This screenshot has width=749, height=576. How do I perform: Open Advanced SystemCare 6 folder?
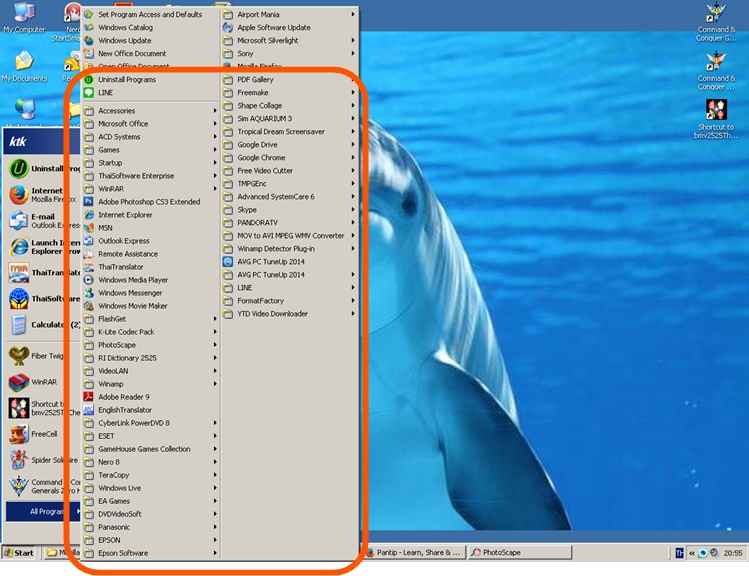pos(289,197)
